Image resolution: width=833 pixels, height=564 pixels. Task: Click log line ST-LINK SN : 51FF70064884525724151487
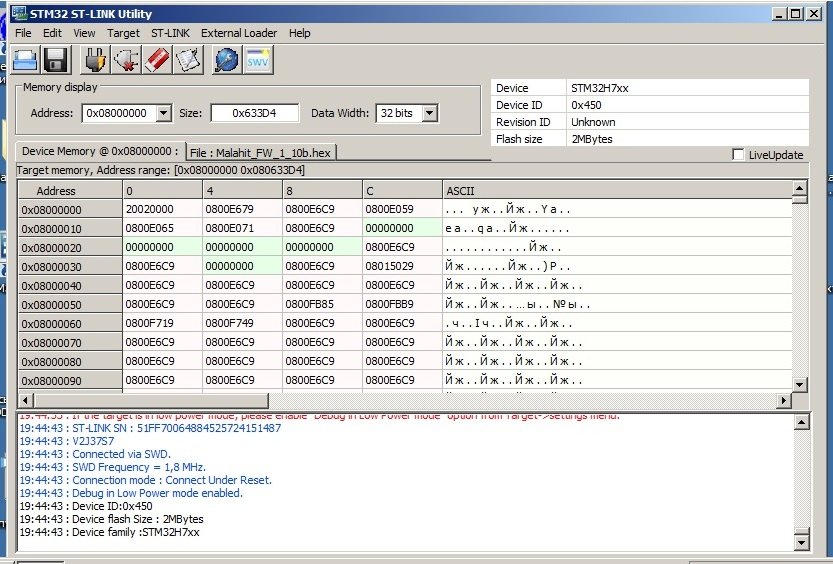click(150, 428)
